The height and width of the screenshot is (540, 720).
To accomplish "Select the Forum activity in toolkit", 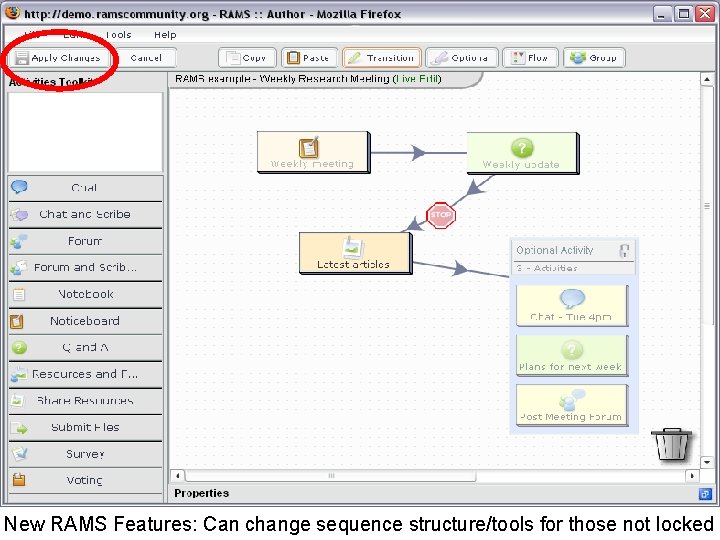I will [85, 241].
